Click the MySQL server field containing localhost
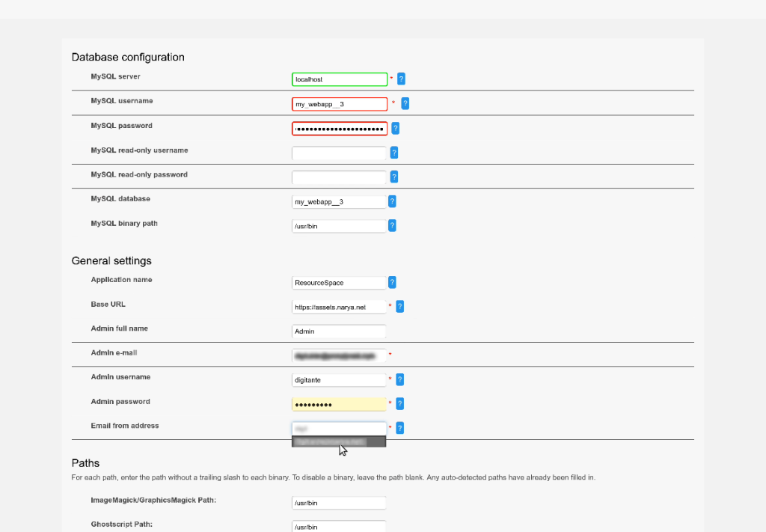This screenshot has width=766, height=532. (339, 79)
